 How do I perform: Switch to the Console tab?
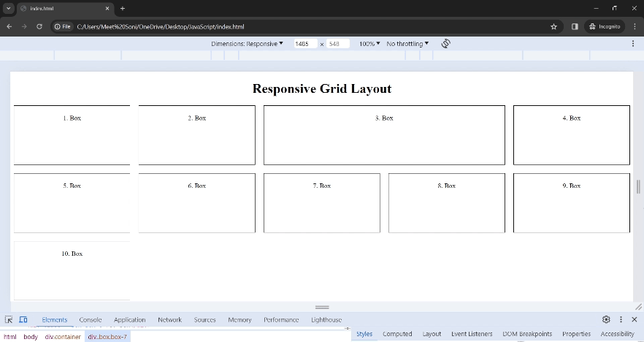pyautogui.click(x=91, y=320)
